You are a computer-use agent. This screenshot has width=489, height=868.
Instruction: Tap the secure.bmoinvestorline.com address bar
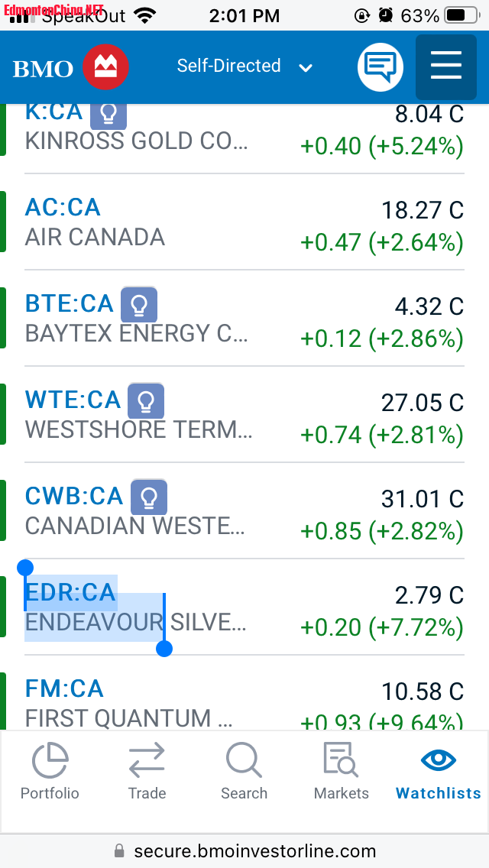point(244,851)
